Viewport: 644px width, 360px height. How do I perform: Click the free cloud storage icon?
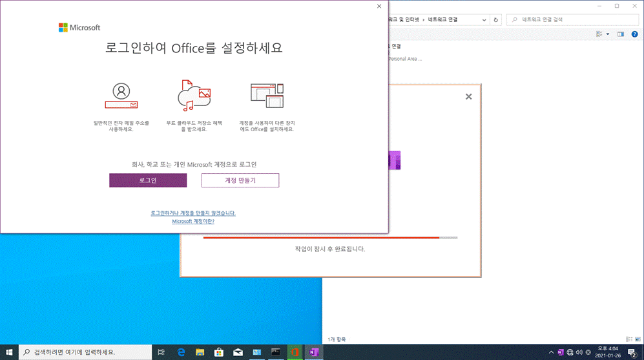tap(194, 96)
